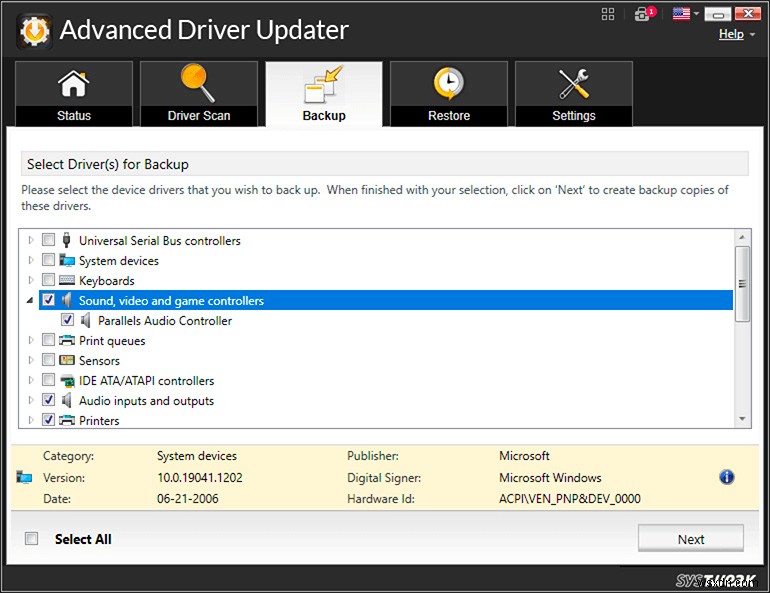Check the Sensors checkbox
The width and height of the screenshot is (770, 593).
pyautogui.click(x=48, y=360)
